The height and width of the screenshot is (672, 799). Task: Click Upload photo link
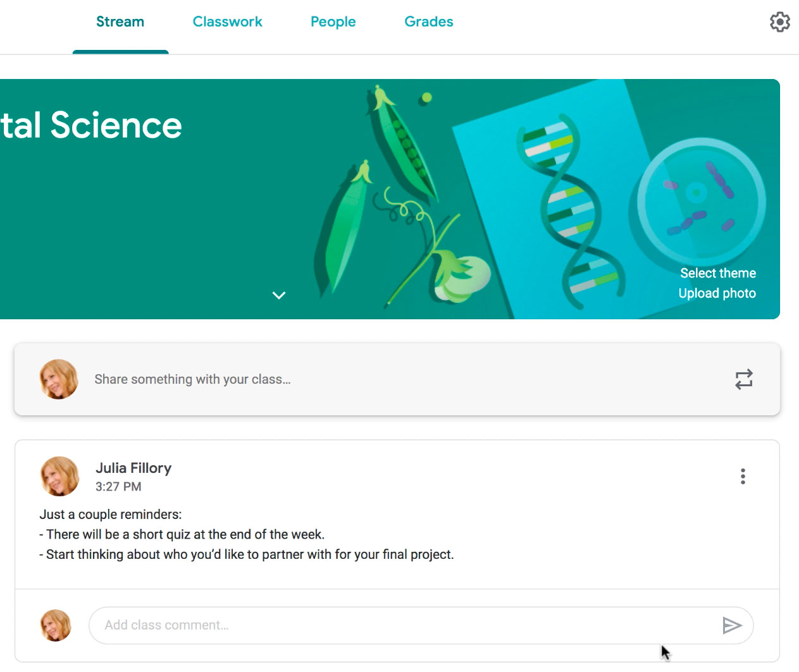tap(717, 293)
